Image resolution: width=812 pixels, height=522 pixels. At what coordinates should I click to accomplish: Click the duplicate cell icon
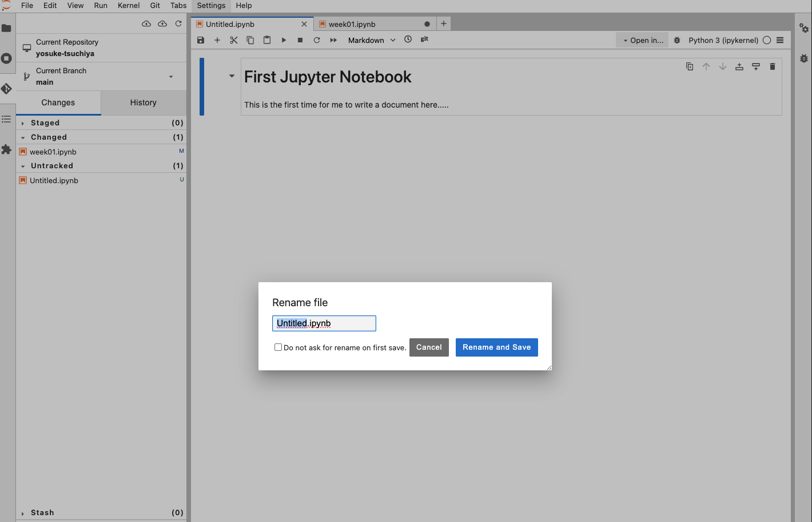pyautogui.click(x=690, y=66)
